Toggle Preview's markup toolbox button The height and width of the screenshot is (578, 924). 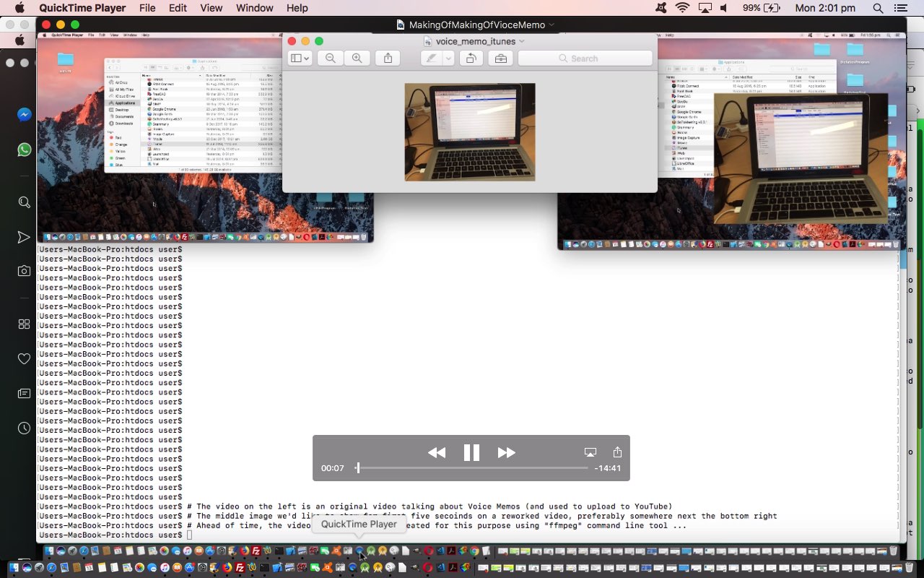501,59
